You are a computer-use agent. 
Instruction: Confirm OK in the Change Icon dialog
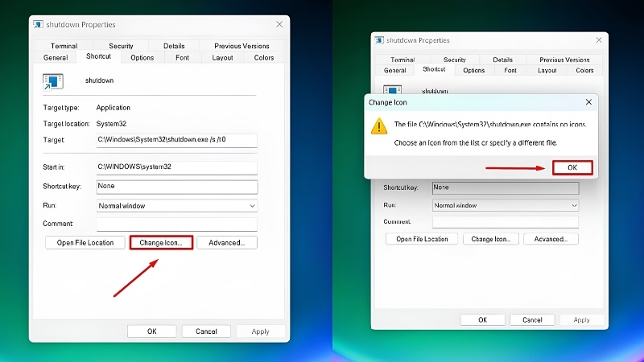click(572, 167)
